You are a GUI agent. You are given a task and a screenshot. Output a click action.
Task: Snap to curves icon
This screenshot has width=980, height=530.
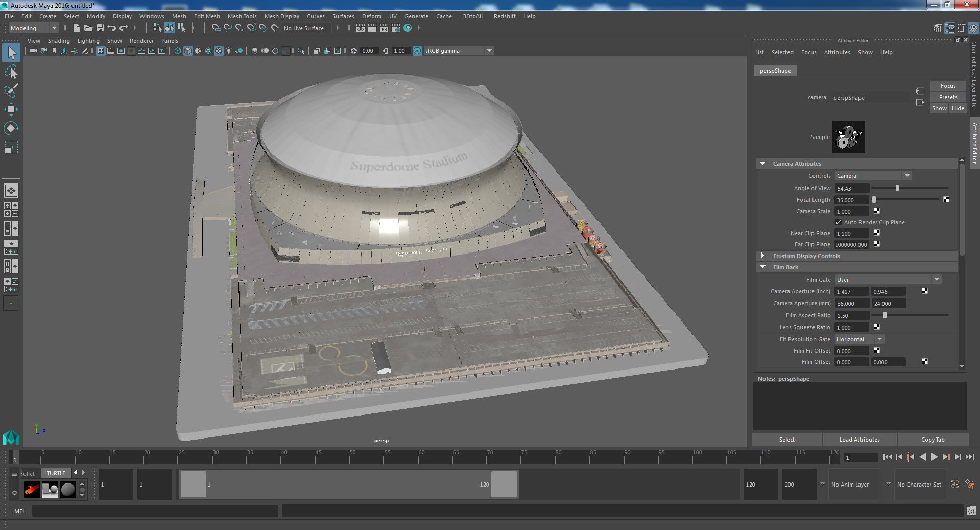click(228, 28)
